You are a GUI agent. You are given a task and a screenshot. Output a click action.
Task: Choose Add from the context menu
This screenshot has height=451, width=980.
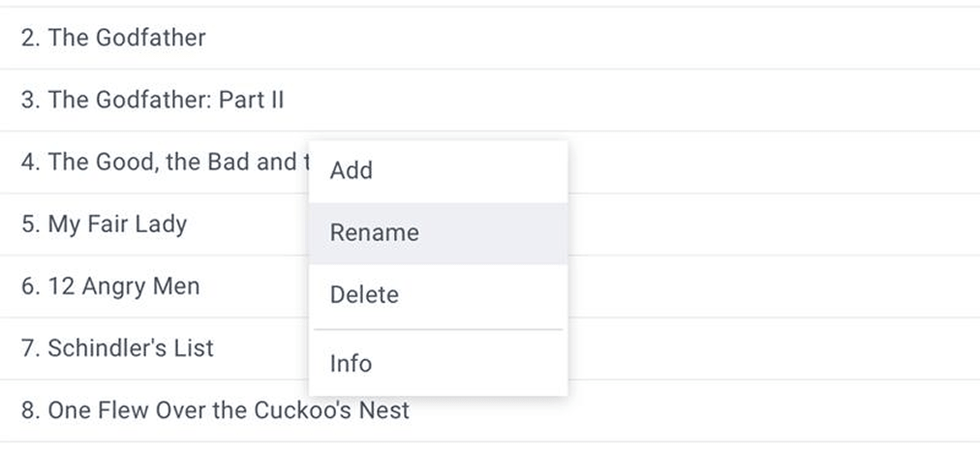click(x=351, y=170)
